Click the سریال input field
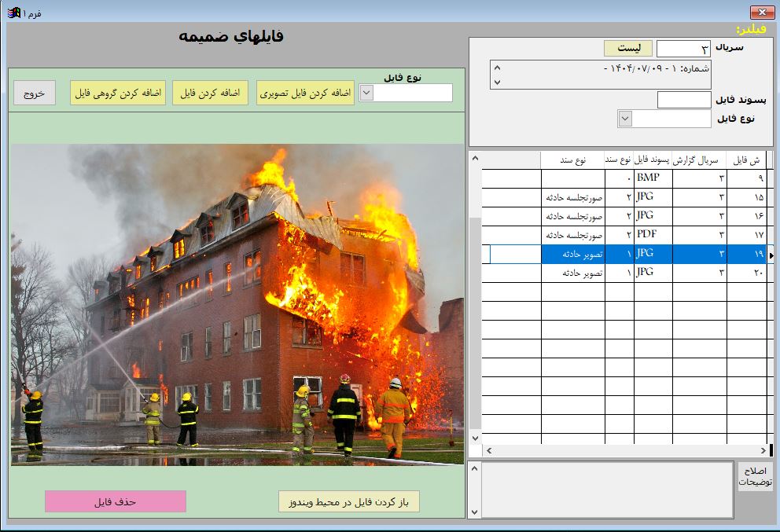Image resolution: width=780 pixels, height=532 pixels. point(682,49)
